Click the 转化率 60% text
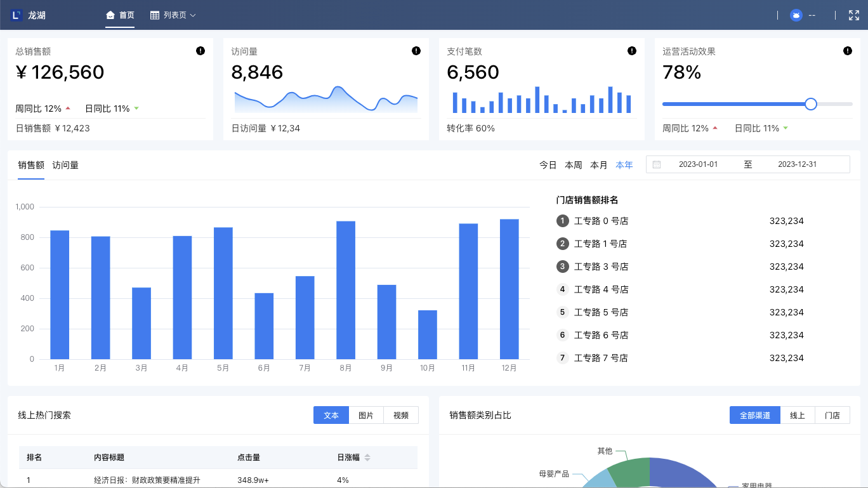Image resolution: width=868 pixels, height=488 pixels. 471,128
